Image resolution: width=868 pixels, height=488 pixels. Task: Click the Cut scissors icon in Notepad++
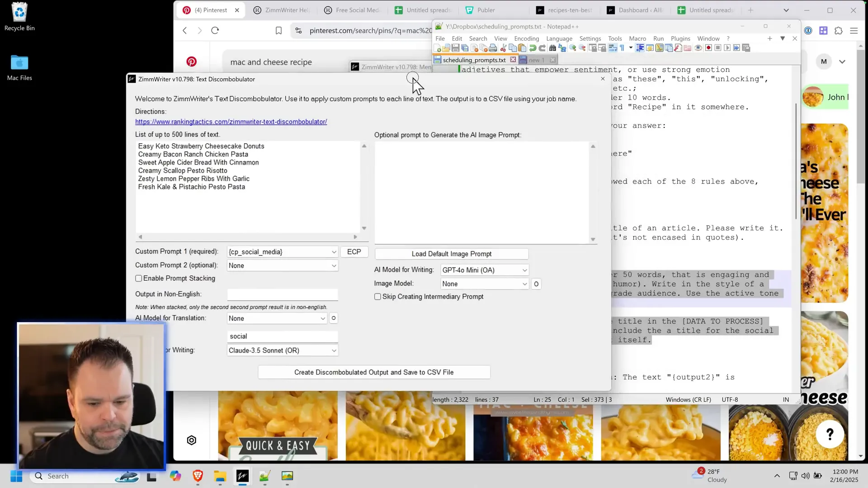[x=503, y=48]
